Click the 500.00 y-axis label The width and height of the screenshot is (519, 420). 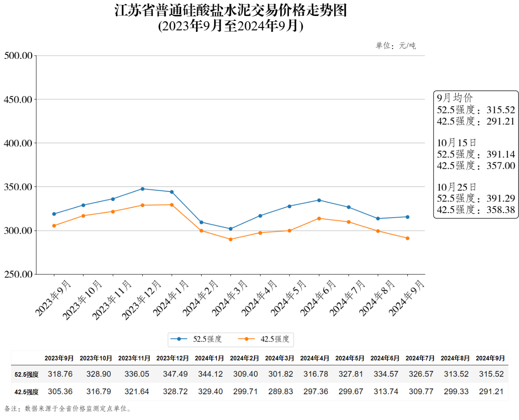(x=18, y=56)
